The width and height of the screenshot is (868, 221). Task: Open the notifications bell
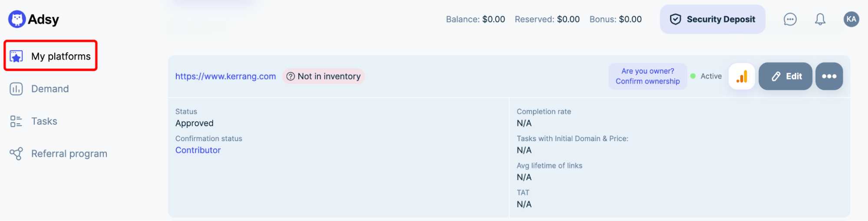tap(820, 19)
